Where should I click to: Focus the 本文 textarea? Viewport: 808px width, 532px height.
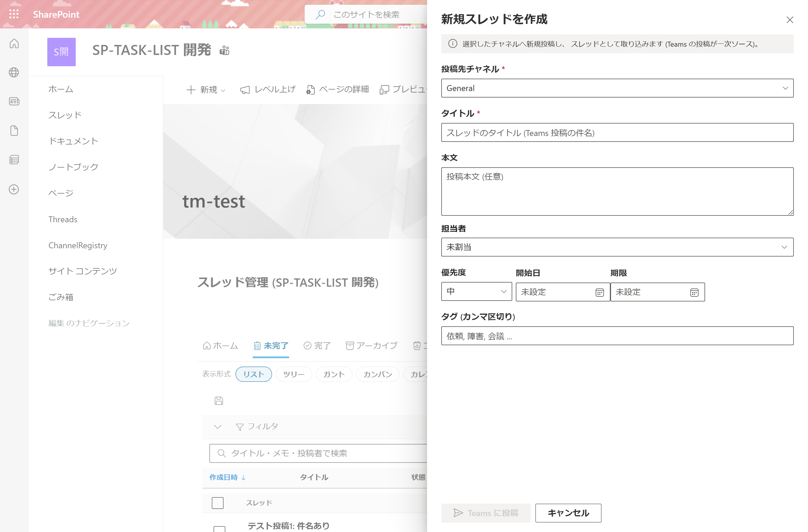point(617,191)
